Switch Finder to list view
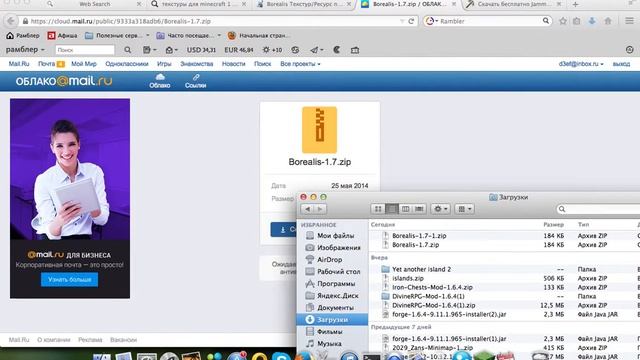640x360 pixels. tap(391, 209)
